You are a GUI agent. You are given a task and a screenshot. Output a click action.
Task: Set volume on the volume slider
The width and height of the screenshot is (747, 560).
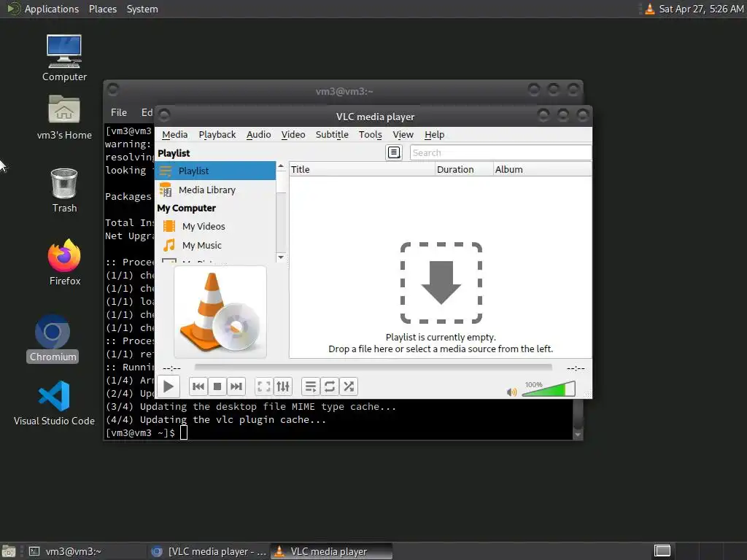549,389
